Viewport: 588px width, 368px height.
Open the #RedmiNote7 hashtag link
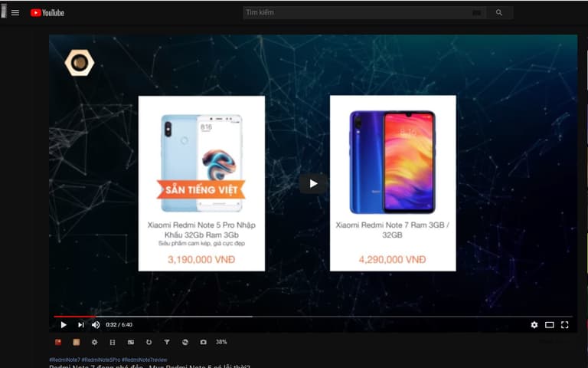(64, 360)
